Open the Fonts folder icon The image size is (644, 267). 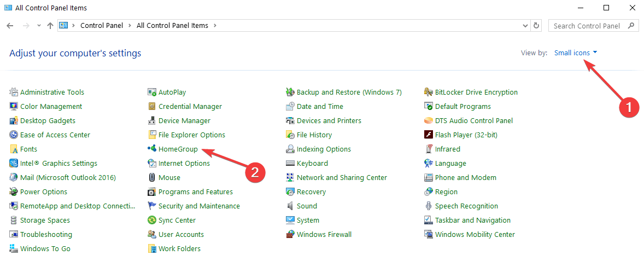(x=14, y=149)
